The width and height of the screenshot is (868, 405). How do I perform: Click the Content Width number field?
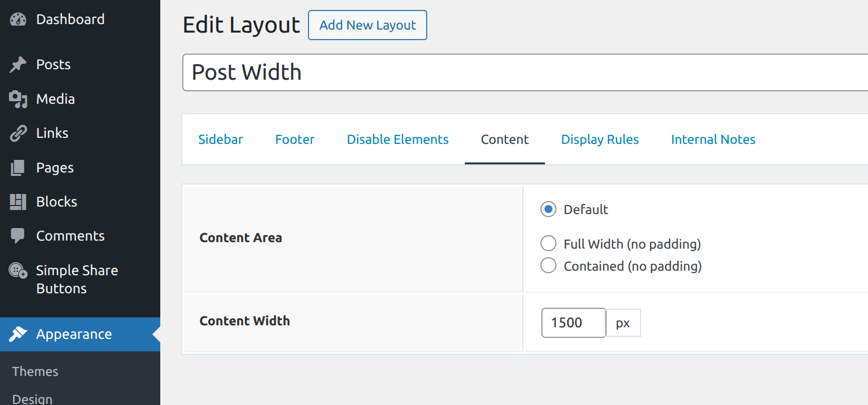click(573, 323)
